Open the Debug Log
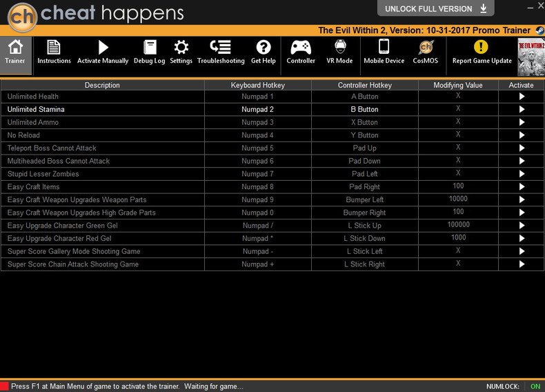Image resolution: width=545 pixels, height=392 pixels. click(x=150, y=52)
